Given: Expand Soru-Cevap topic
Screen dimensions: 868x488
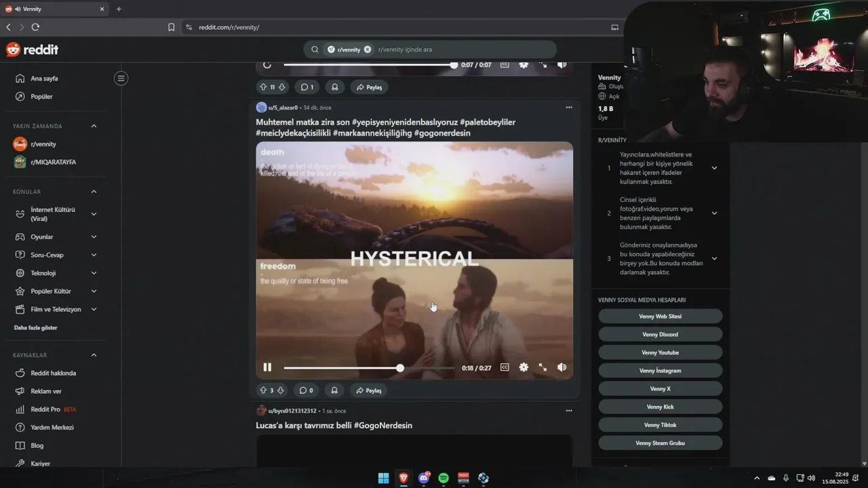Looking at the screenshot, I should (x=94, y=255).
